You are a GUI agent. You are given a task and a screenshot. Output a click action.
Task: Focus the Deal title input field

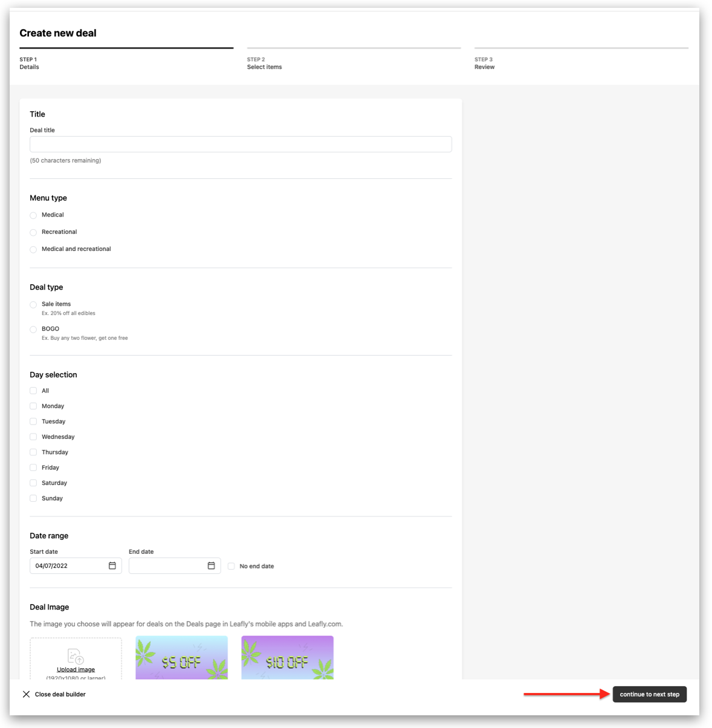pyautogui.click(x=241, y=144)
